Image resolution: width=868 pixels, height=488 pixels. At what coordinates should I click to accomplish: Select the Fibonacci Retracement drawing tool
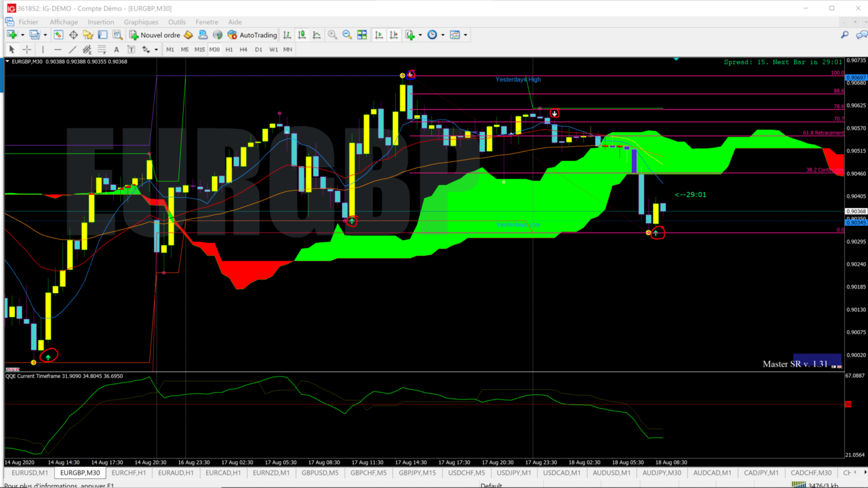coord(101,49)
